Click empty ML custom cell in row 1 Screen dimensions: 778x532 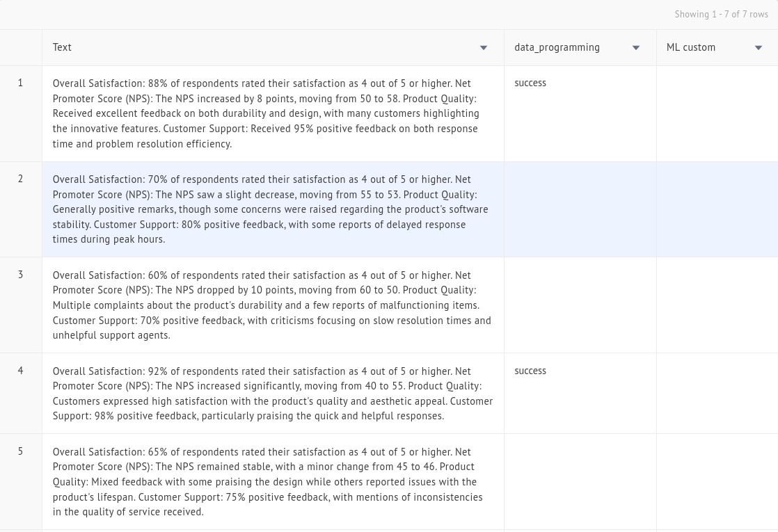click(717, 113)
